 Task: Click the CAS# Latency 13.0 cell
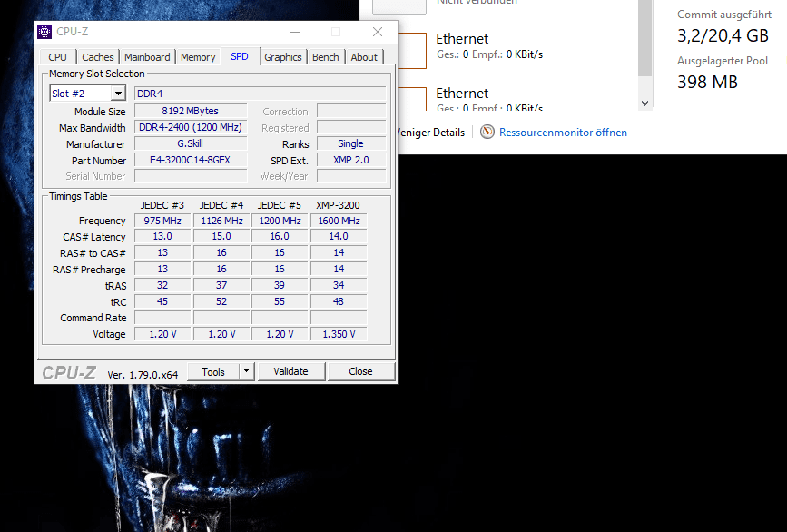(x=162, y=236)
